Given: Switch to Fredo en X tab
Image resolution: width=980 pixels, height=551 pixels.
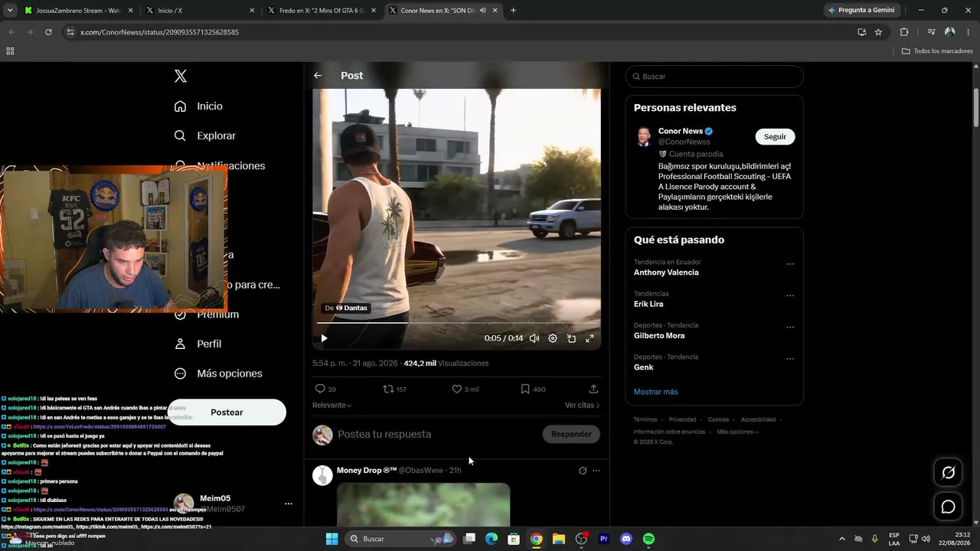Looking at the screenshot, I should pyautogui.click(x=322, y=11).
